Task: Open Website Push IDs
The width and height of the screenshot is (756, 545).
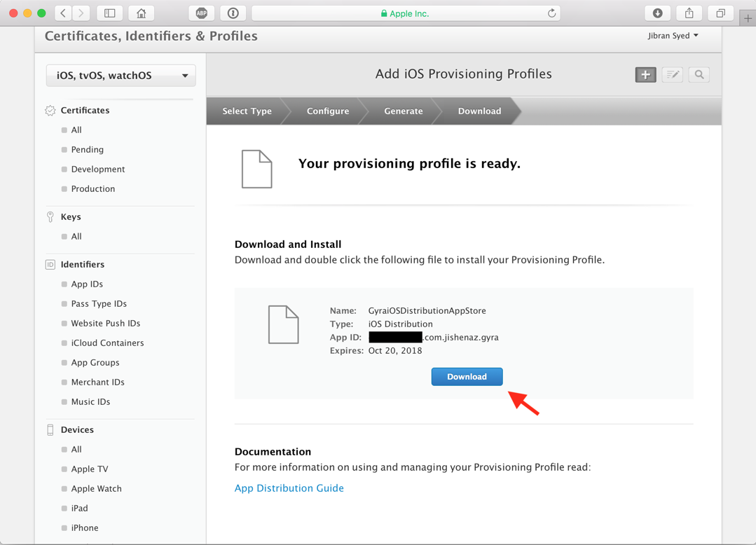Action: pyautogui.click(x=106, y=324)
